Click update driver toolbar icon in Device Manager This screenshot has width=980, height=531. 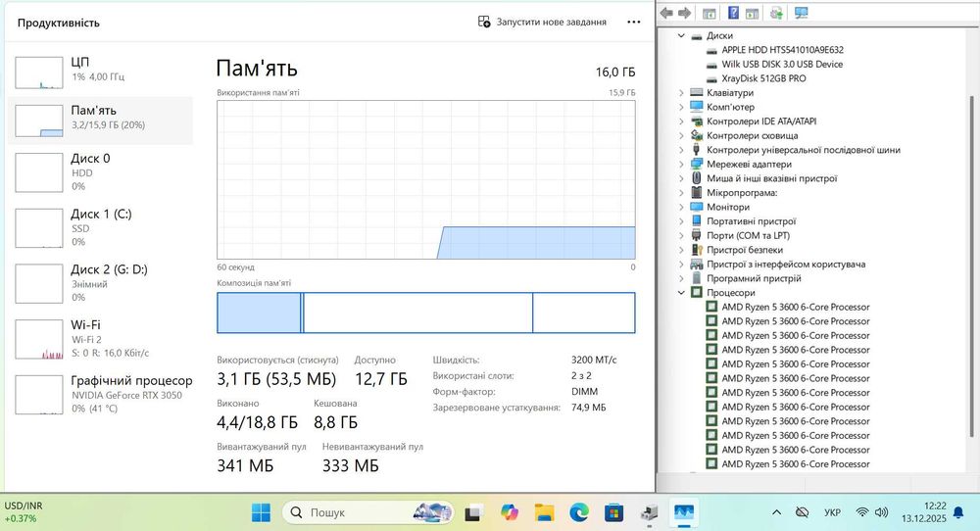click(777, 13)
